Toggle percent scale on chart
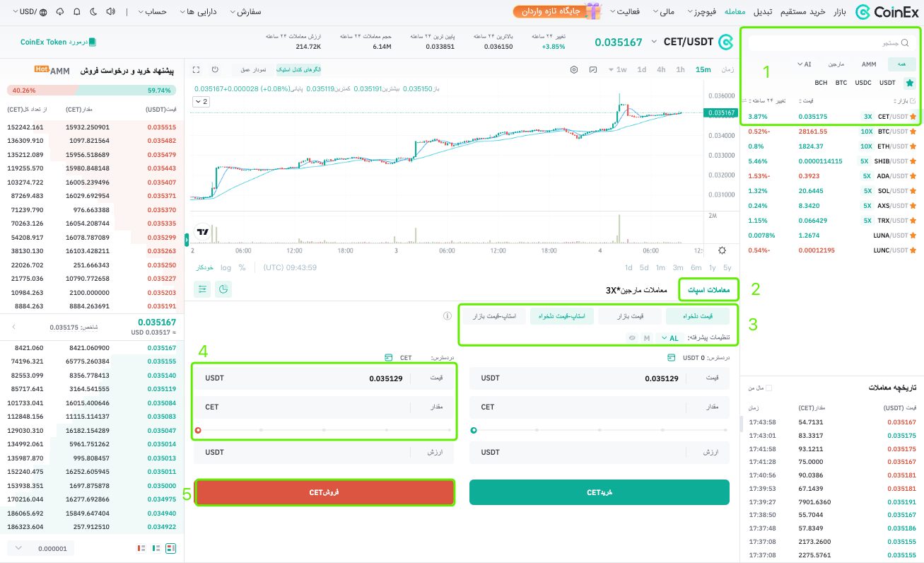The width and height of the screenshot is (924, 563). pos(242,267)
